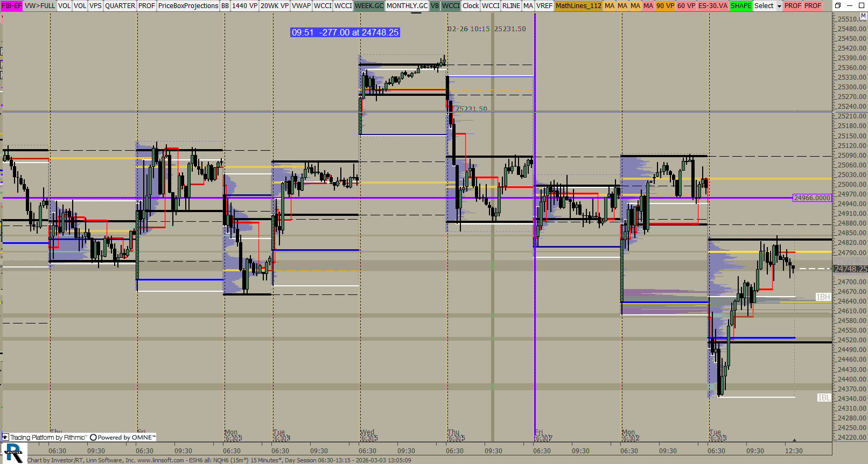Viewport: 868px width, 464px height.
Task: Click the 24966.0000 purple price label
Action: click(812, 198)
